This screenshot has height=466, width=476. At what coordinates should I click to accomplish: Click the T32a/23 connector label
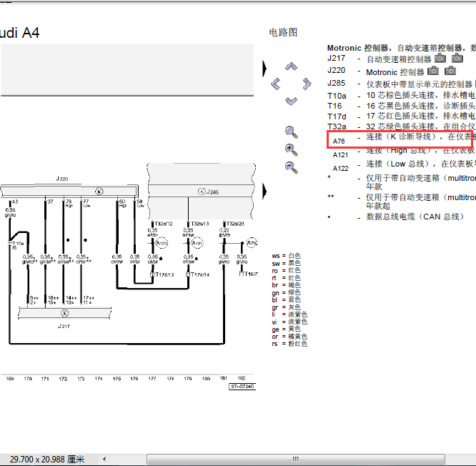point(235,224)
